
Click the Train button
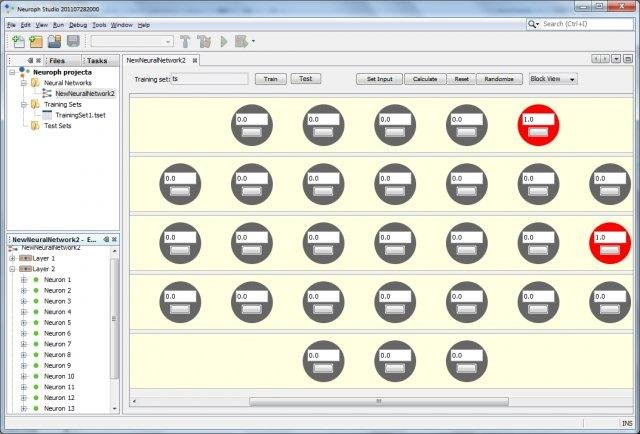(x=271, y=79)
